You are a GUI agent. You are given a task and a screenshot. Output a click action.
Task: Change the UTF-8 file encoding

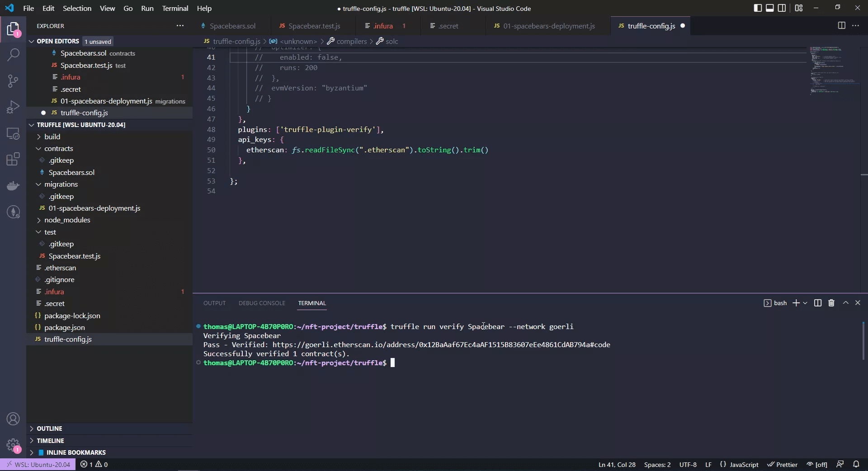click(x=688, y=464)
